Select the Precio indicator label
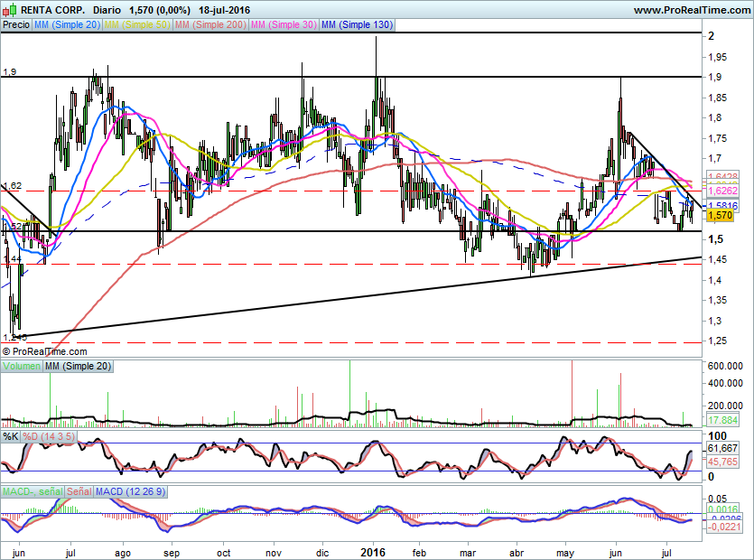 [x=15, y=25]
